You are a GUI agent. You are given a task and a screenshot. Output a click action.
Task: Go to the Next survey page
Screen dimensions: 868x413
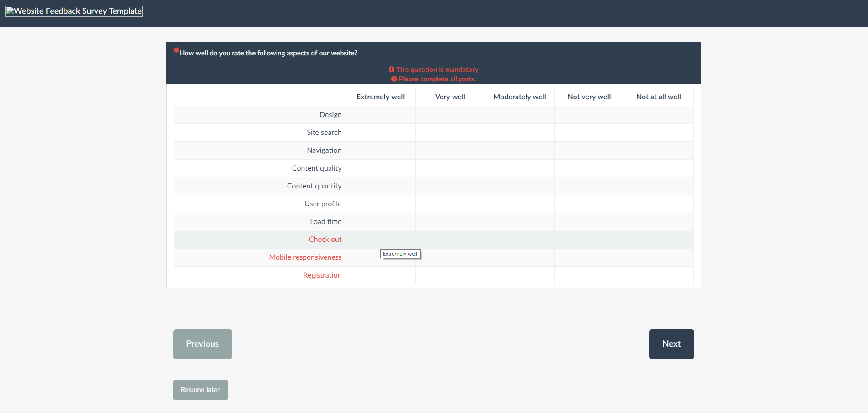671,344
